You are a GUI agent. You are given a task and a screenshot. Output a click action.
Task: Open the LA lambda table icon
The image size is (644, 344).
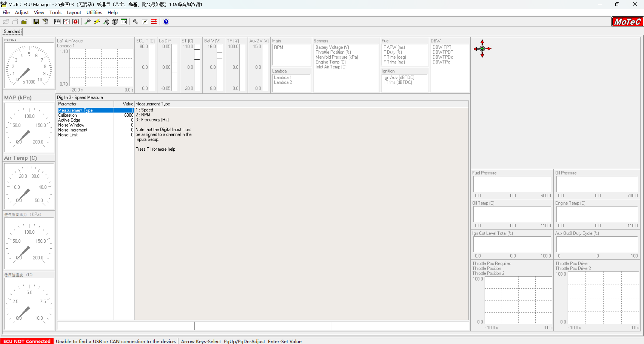point(124,22)
